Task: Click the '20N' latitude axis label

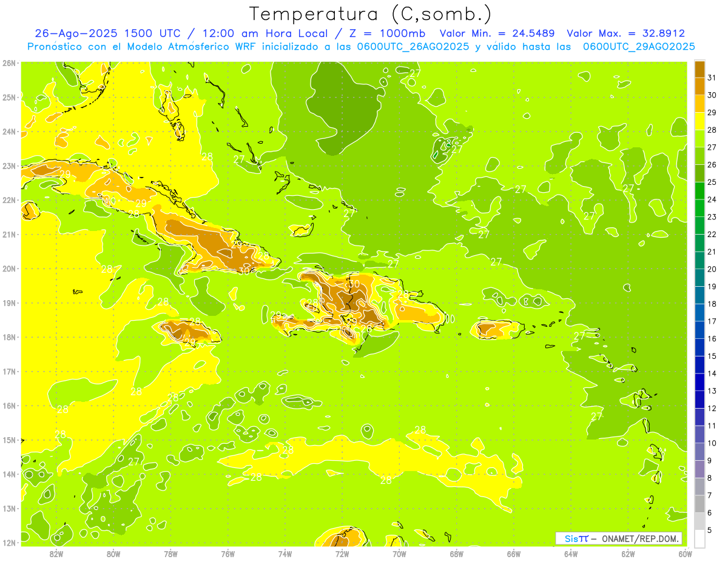Action: (9, 269)
